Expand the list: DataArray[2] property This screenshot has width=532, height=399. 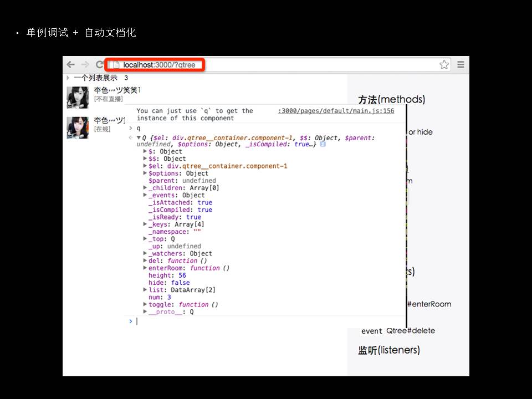point(145,290)
